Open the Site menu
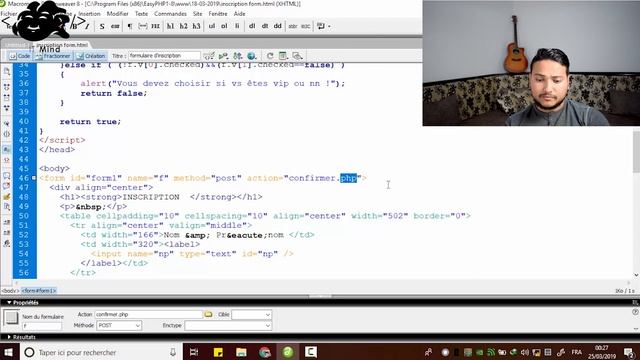 (198, 13)
